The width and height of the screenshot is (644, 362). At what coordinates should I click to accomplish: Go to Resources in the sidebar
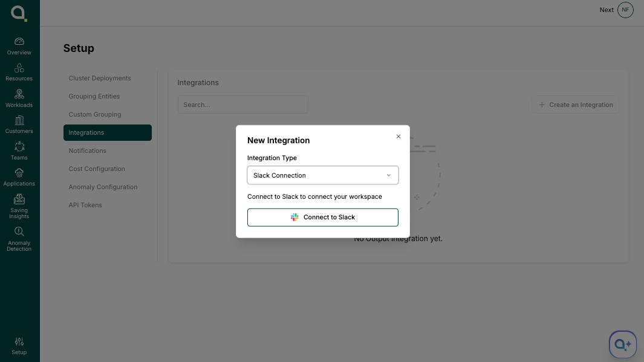click(x=19, y=73)
